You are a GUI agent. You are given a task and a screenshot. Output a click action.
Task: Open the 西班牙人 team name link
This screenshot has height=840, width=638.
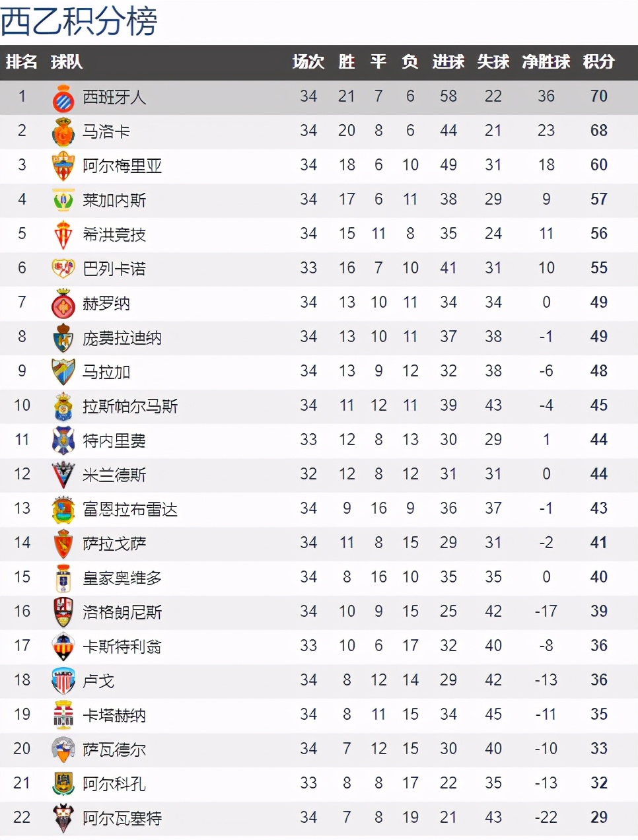point(114,98)
